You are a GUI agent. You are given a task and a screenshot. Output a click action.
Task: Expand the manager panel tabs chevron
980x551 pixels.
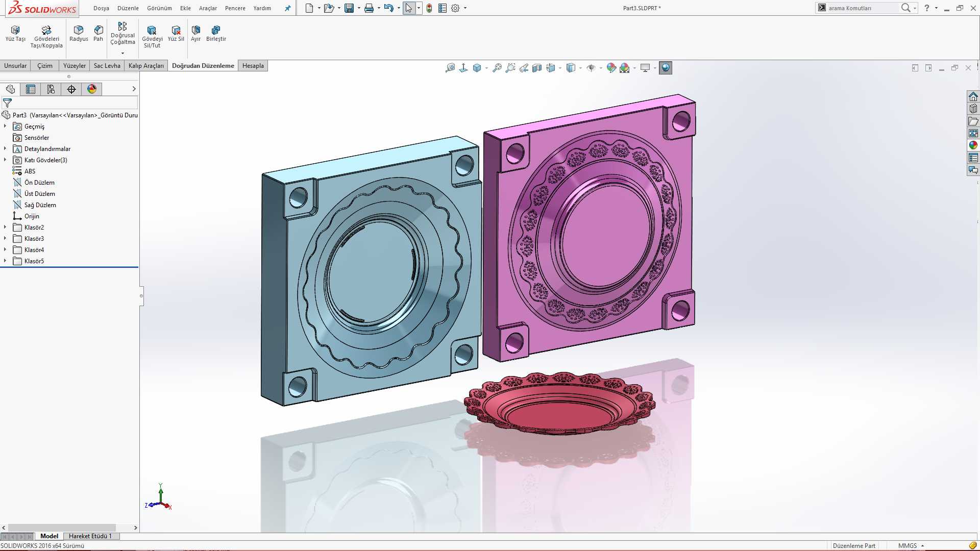[x=134, y=89]
